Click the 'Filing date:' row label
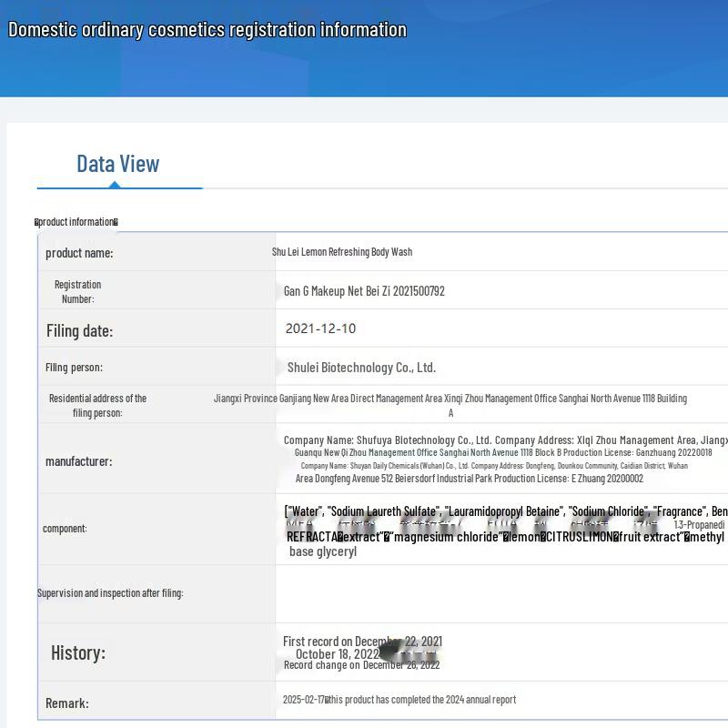This screenshot has height=728, width=728. 80,330
